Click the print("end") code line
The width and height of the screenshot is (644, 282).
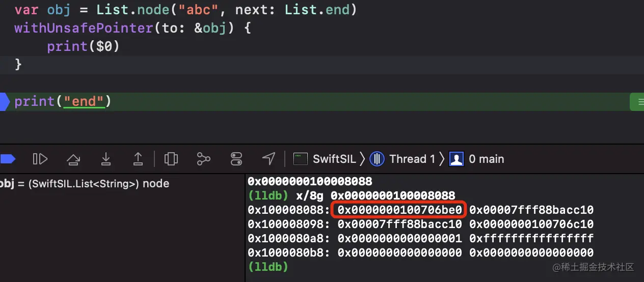63,102
